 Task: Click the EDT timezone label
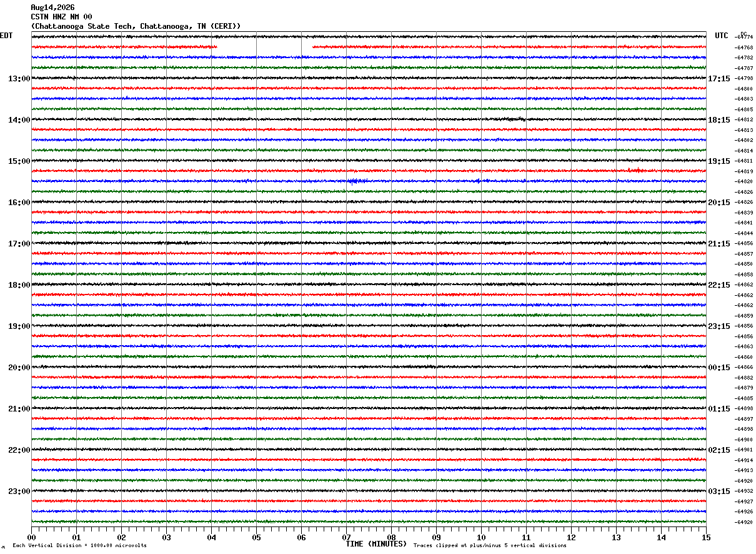tap(6, 36)
